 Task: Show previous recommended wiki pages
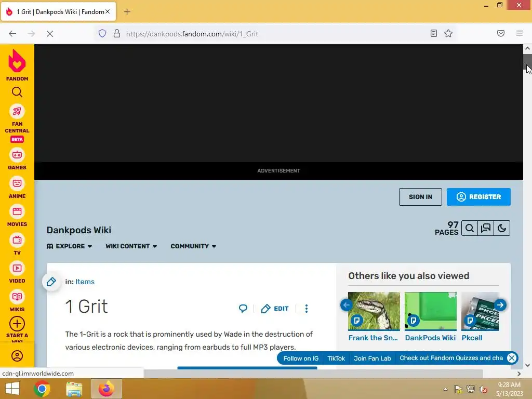(x=347, y=305)
